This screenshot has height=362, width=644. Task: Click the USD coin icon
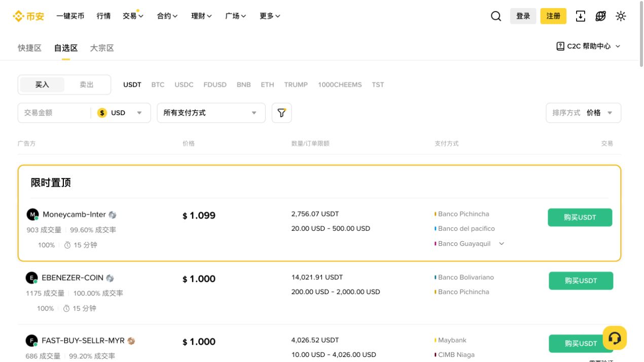pos(102,113)
